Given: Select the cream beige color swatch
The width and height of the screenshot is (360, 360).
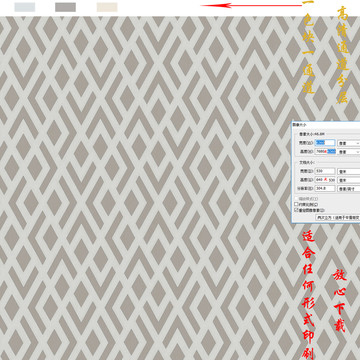Looking at the screenshot, I should (x=107, y=7).
